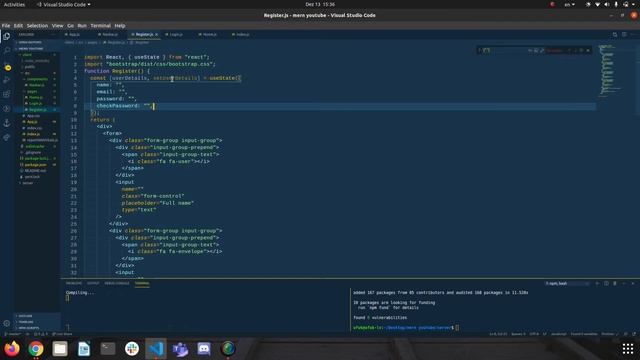Open the Help menu
This screenshot has height=360, width=640.
click(x=120, y=26)
